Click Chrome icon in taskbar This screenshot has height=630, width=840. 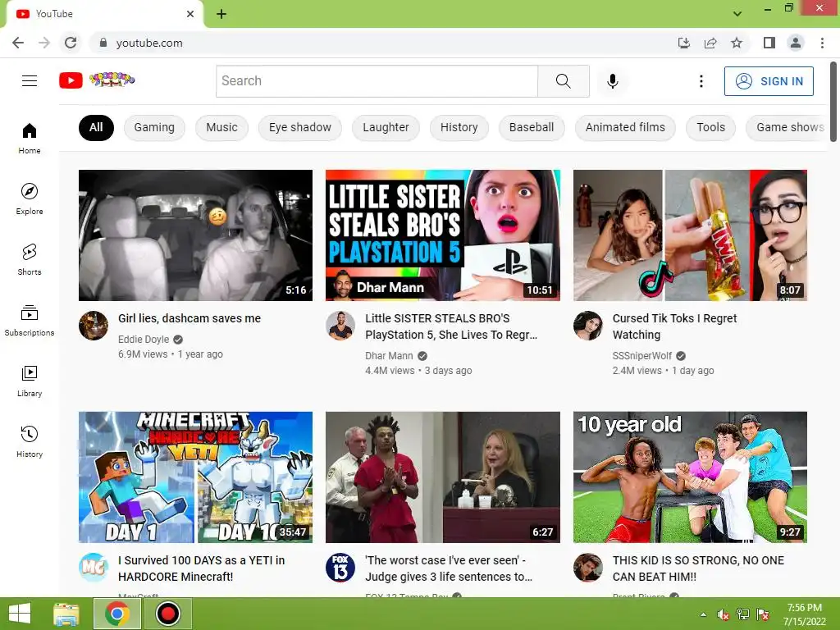click(x=117, y=614)
